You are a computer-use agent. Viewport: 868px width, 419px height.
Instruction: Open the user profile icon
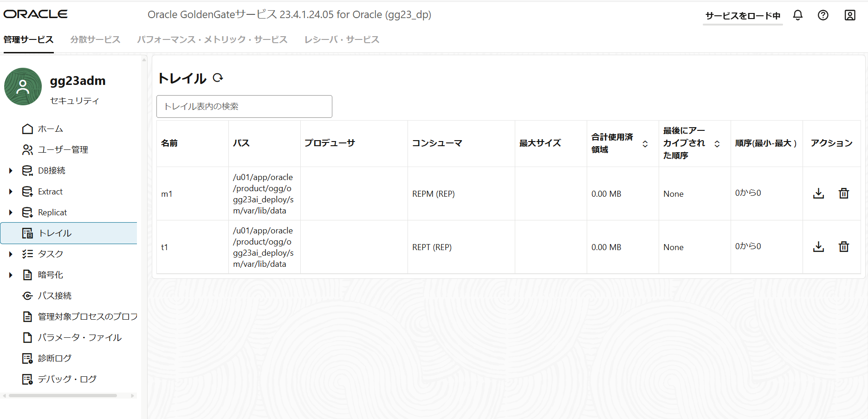pyautogui.click(x=849, y=15)
